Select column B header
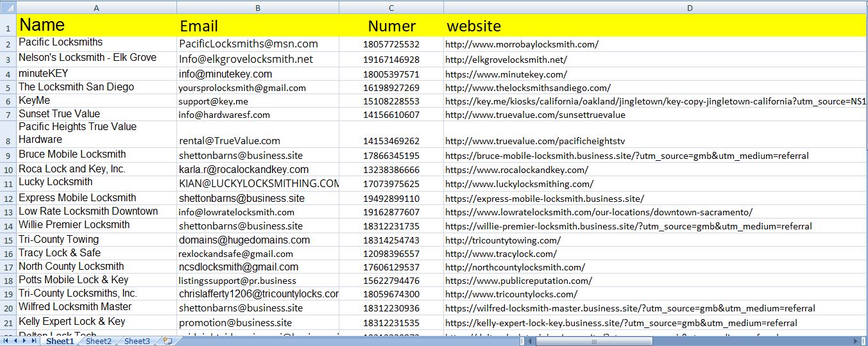Screen dimensions: 868x346 tap(258, 8)
